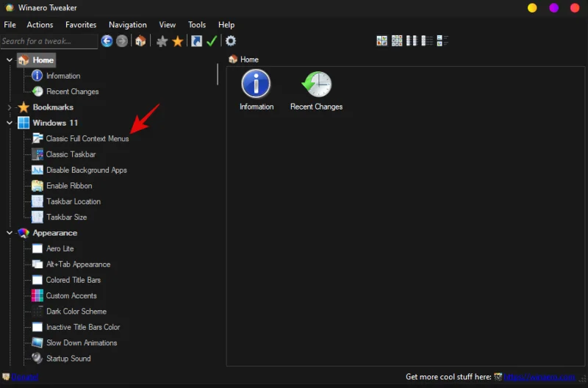Switch to the first large-icons view button
The image size is (588, 388).
click(381, 40)
